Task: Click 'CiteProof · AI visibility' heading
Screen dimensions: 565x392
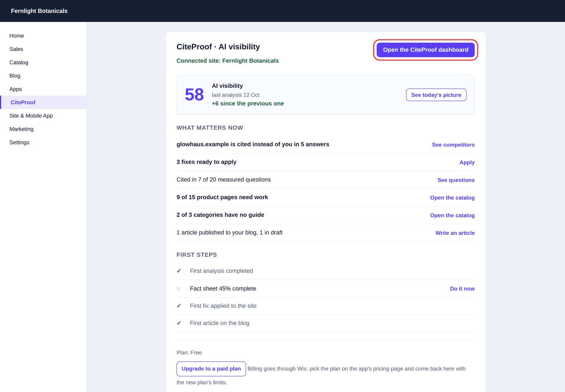Action: point(218,47)
